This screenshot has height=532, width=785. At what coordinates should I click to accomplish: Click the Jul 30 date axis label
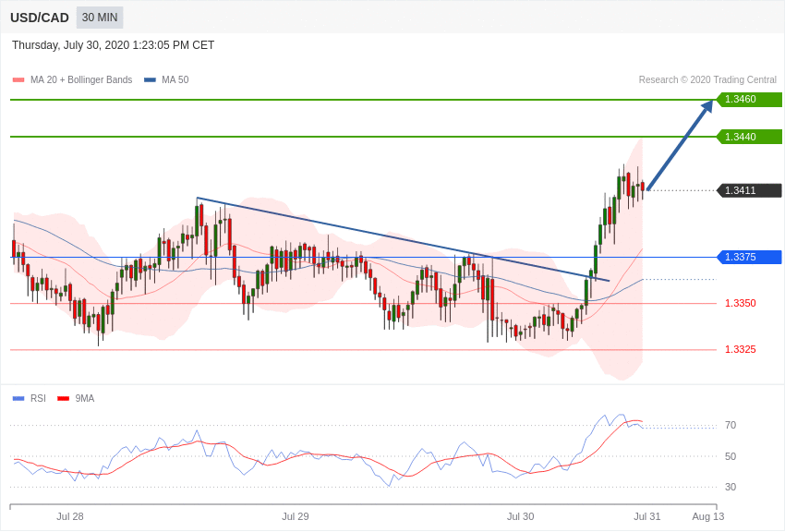[520, 516]
